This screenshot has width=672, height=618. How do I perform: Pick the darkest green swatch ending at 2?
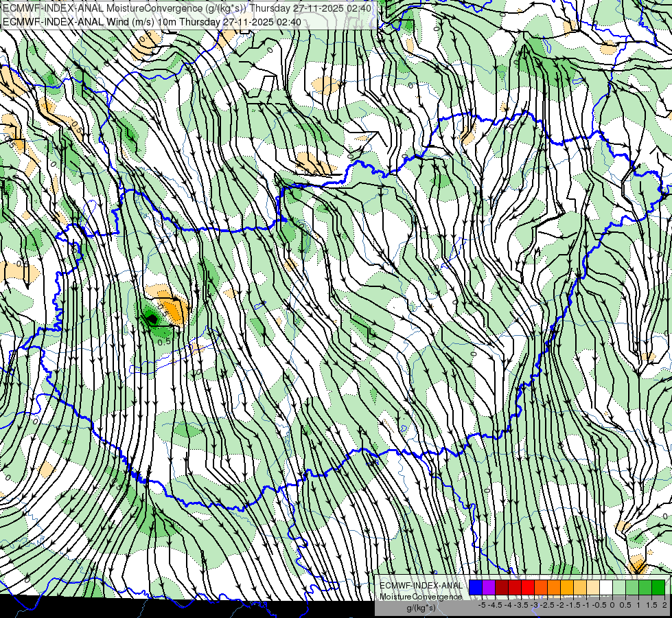coord(658,587)
